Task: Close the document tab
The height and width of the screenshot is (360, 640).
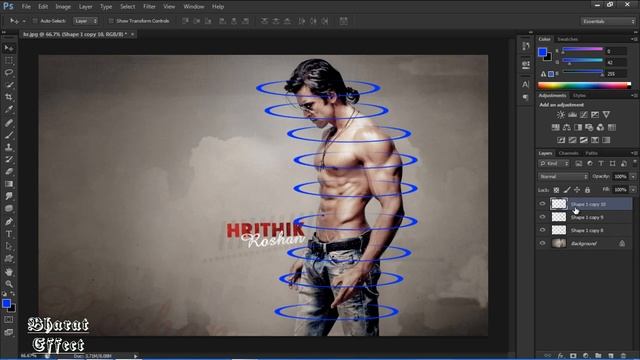Action: coord(133,34)
